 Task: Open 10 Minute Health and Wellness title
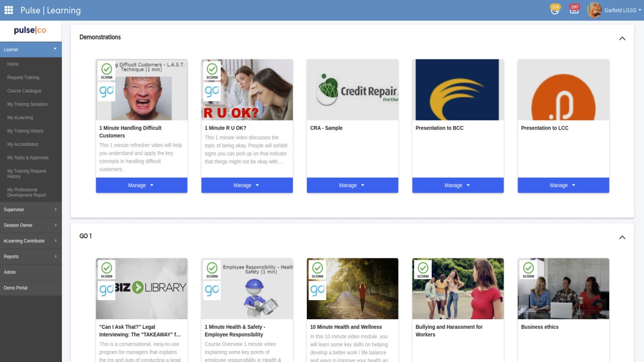[346, 327]
